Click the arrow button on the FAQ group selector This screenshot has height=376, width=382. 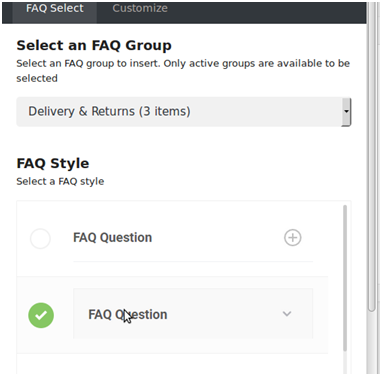pyautogui.click(x=346, y=112)
